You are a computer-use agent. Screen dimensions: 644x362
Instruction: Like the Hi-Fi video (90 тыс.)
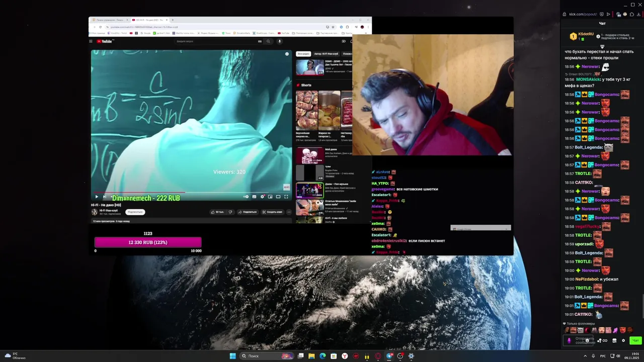click(218, 212)
